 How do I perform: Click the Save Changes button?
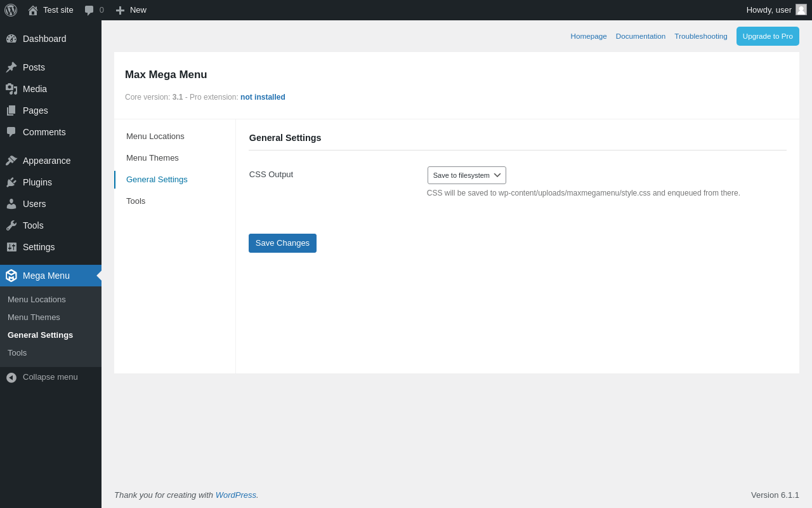click(282, 243)
